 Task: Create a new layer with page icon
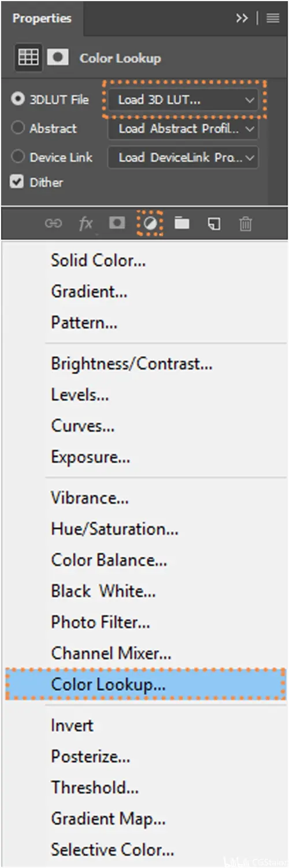[x=214, y=223]
